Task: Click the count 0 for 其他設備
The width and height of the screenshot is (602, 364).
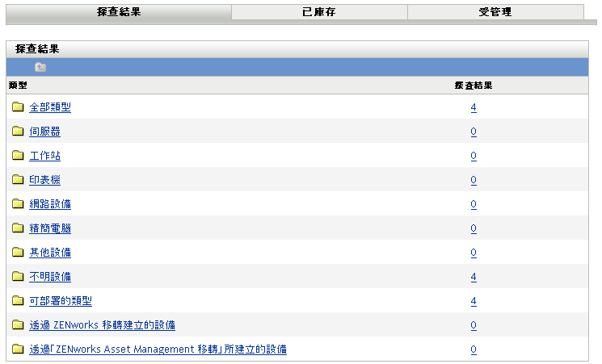Action: [474, 253]
